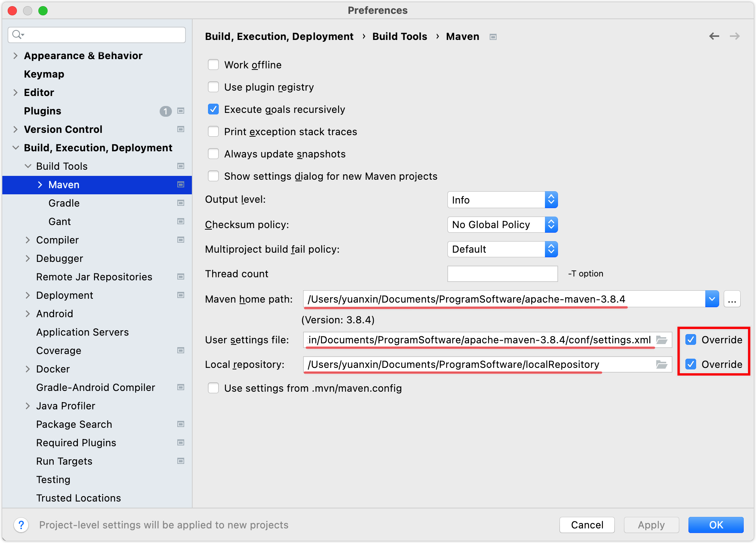Open Multiproject build fail policy dropdown
The width and height of the screenshot is (756, 543).
[502, 249]
